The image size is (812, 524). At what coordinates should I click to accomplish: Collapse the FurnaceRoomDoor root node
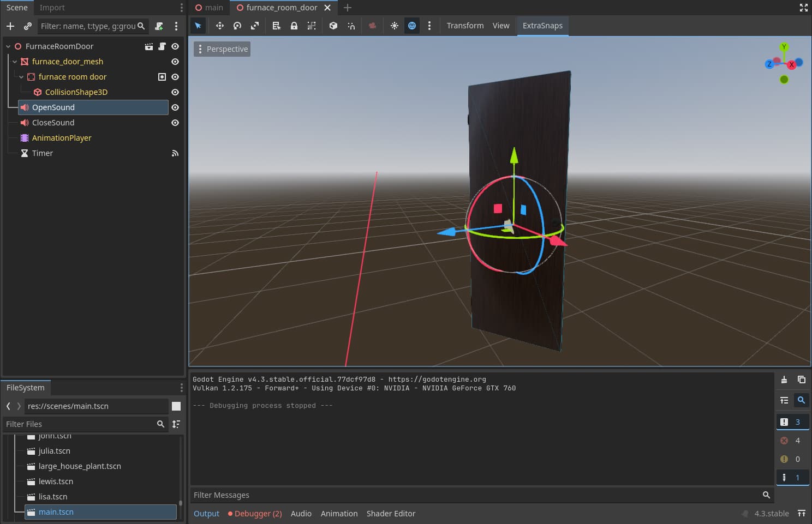(8, 46)
